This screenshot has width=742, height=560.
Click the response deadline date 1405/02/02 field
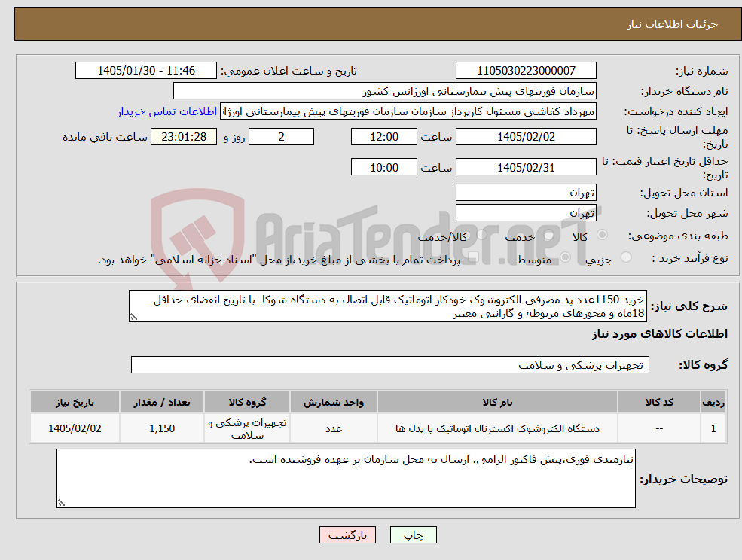(x=526, y=137)
